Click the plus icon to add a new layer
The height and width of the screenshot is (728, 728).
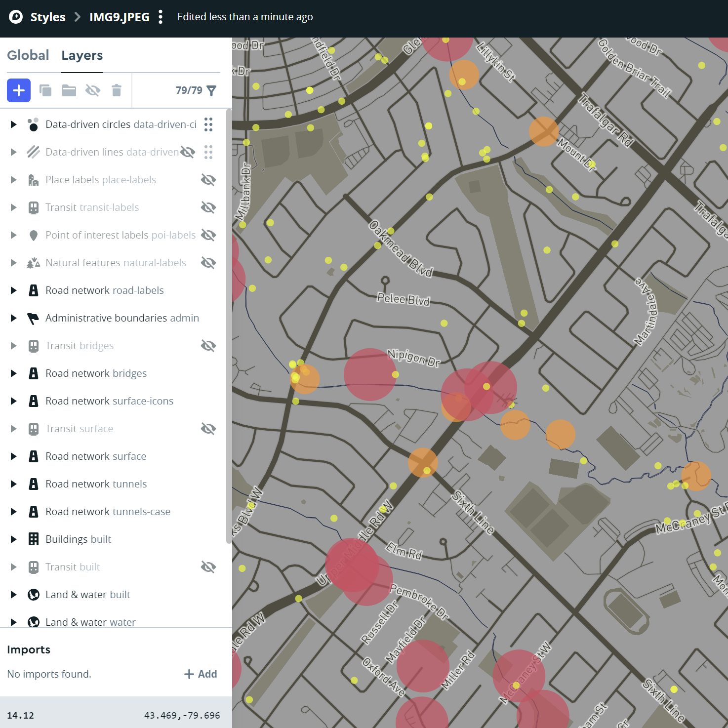click(x=18, y=90)
